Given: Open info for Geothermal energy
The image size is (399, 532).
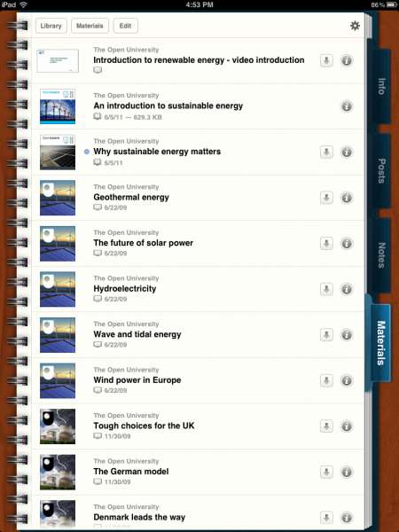Looking at the screenshot, I should pyautogui.click(x=347, y=198).
